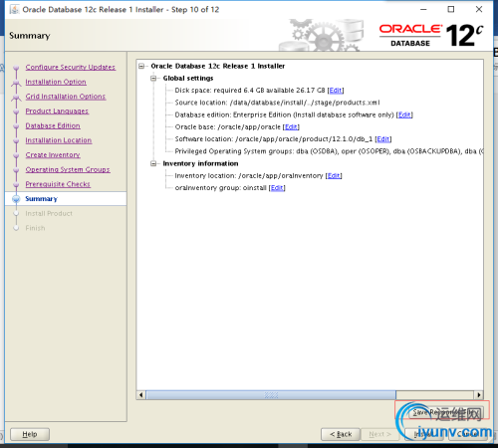
Task: Click the Java installer window icon
Action: 14,9
